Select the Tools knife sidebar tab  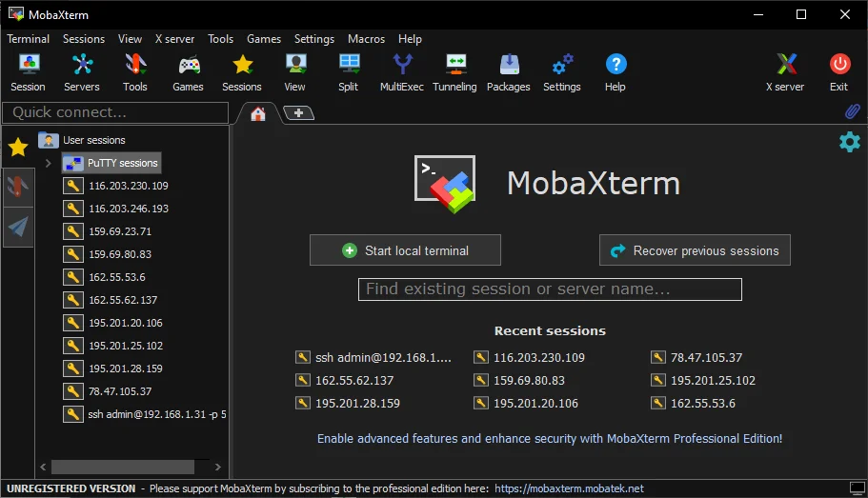pyautogui.click(x=18, y=187)
